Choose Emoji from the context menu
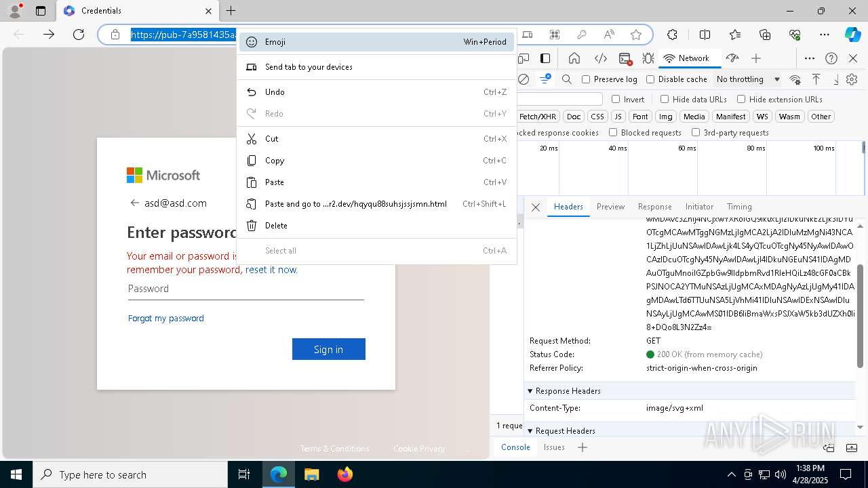The height and width of the screenshot is (488, 868). [376, 42]
